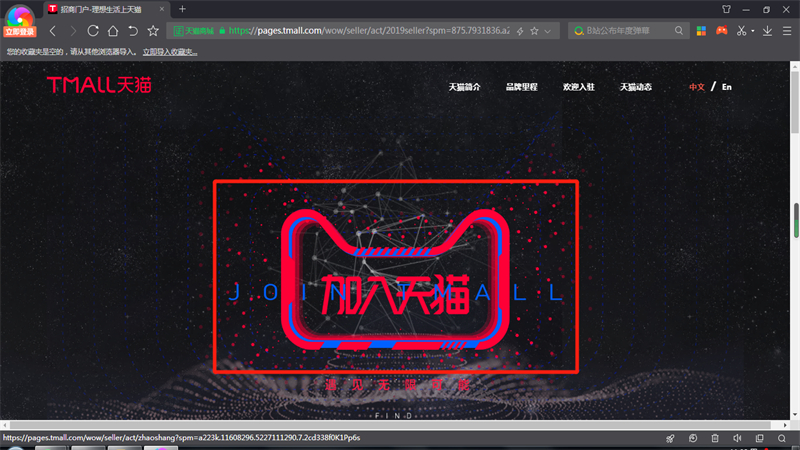This screenshot has height=450, width=800.
Task: Open the colorful apps grid icon
Action: tap(702, 31)
